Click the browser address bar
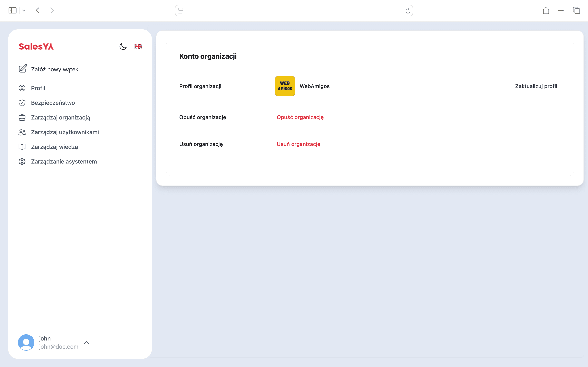The height and width of the screenshot is (367, 588). (294, 10)
